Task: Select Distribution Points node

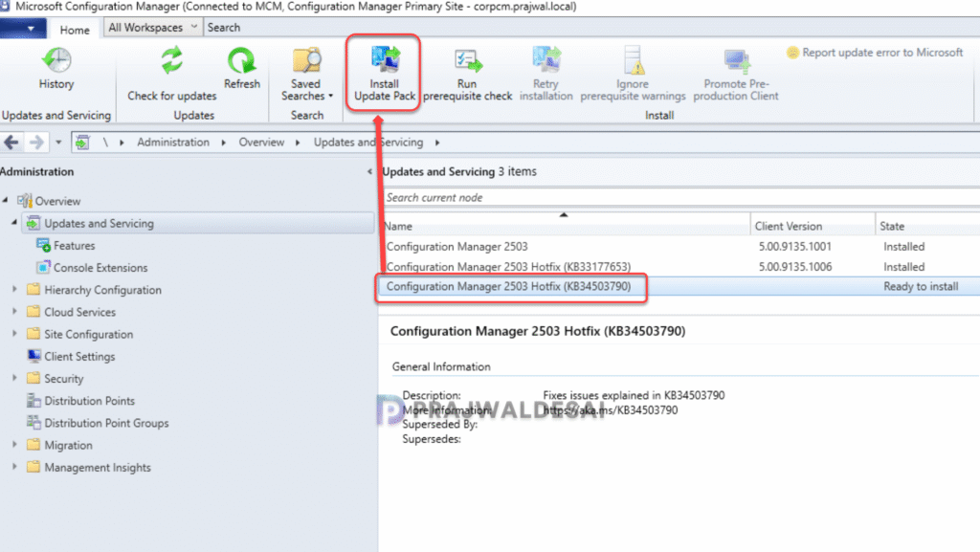Action: [89, 401]
